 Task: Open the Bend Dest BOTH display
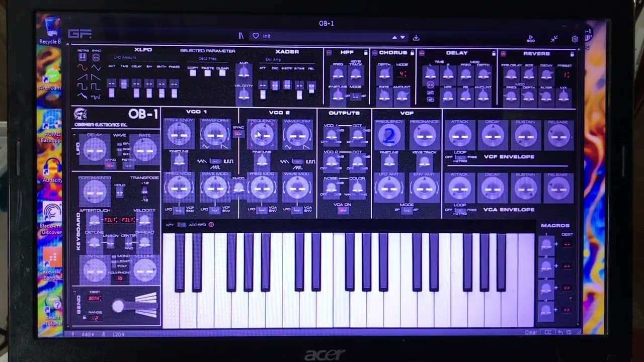click(x=95, y=298)
